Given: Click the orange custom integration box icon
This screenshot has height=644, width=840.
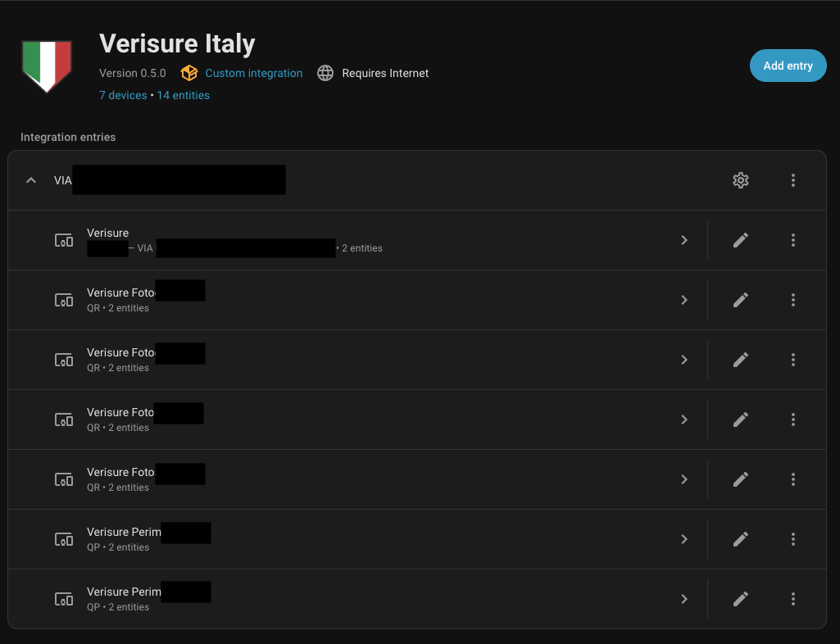Looking at the screenshot, I should pos(189,73).
